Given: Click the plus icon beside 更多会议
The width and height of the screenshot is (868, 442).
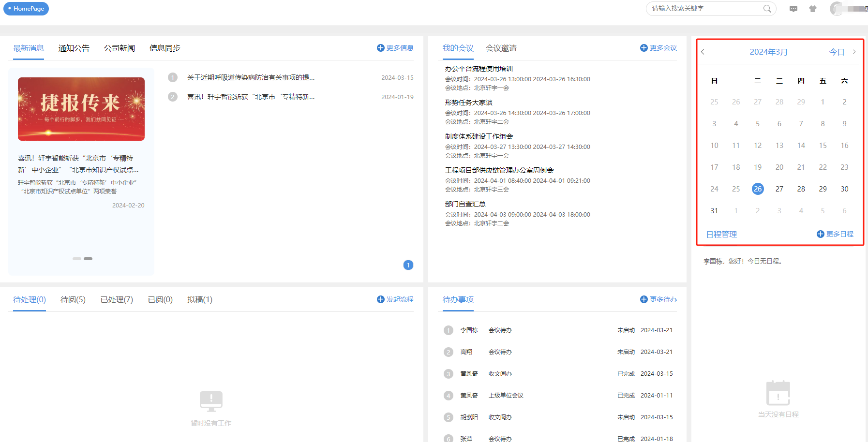Looking at the screenshot, I should [x=644, y=48].
